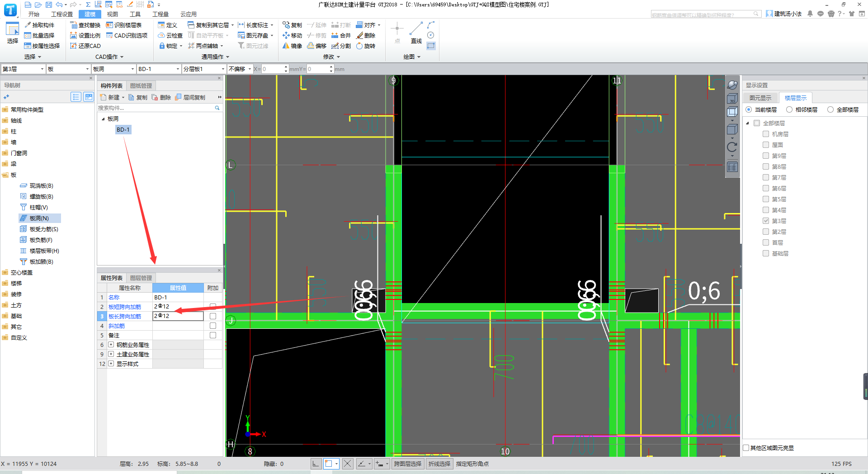The height and width of the screenshot is (474, 868).
Task: Click the 删除 delete tool in ribbon
Action: pyautogui.click(x=366, y=35)
